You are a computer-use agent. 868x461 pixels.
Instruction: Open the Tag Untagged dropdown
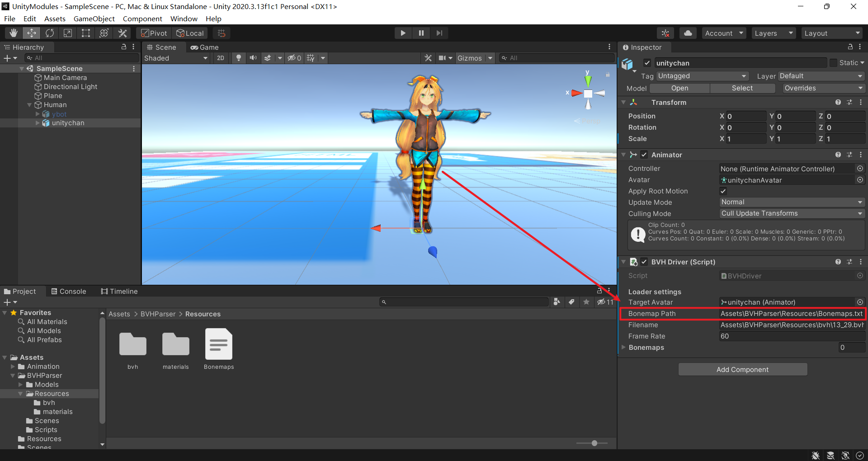tap(702, 76)
